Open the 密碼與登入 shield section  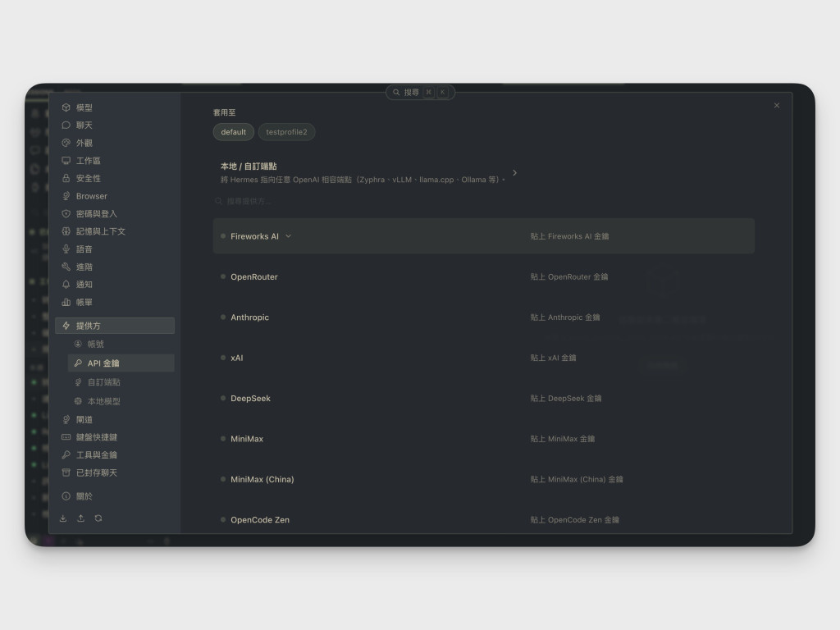115,214
